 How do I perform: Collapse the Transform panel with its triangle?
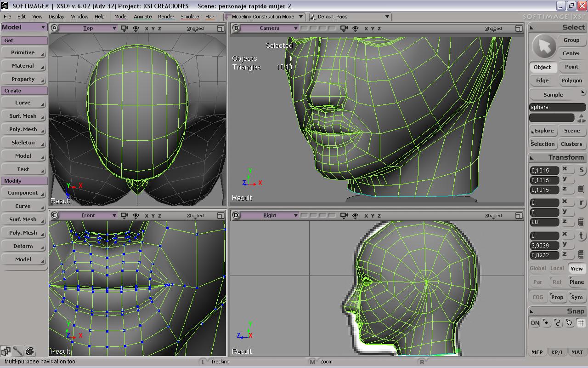[532, 158]
